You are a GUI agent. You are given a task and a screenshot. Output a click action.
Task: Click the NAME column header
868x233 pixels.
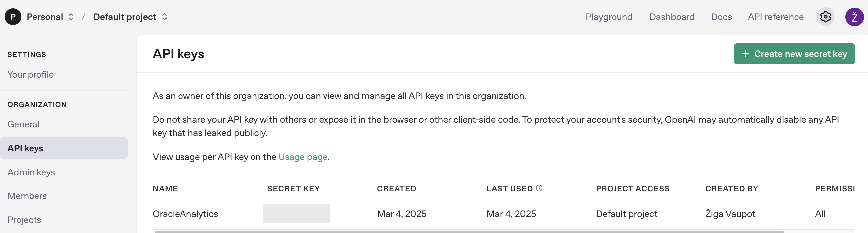[165, 189]
